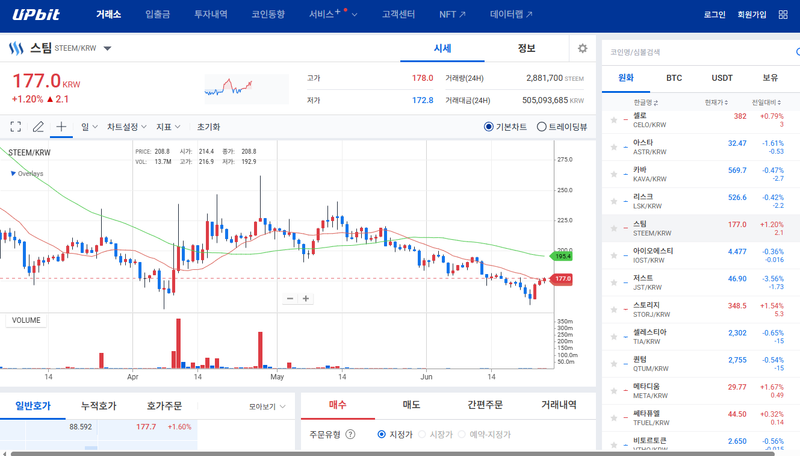
Task: Favorite the JST/KRW star
Action: pyautogui.click(x=614, y=282)
